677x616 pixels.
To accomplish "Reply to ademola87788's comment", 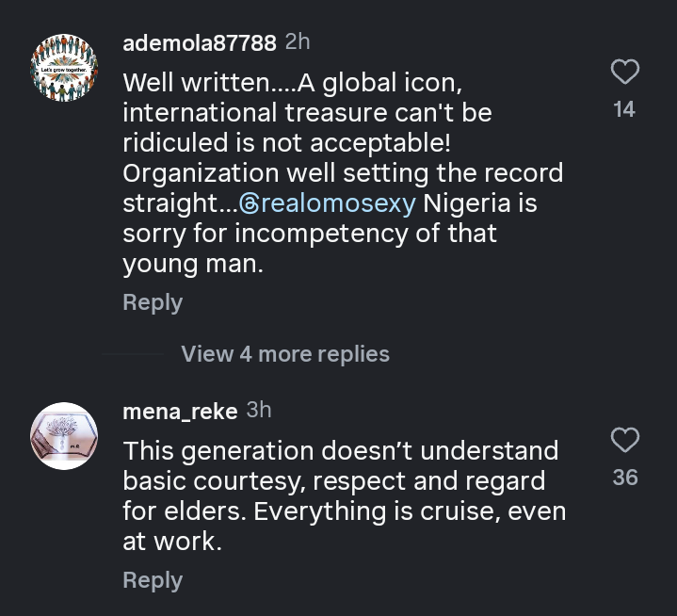I will [153, 302].
